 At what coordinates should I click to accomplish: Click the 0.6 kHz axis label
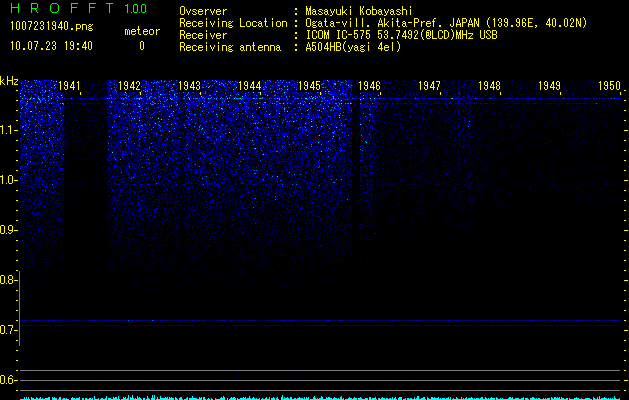click(8, 380)
